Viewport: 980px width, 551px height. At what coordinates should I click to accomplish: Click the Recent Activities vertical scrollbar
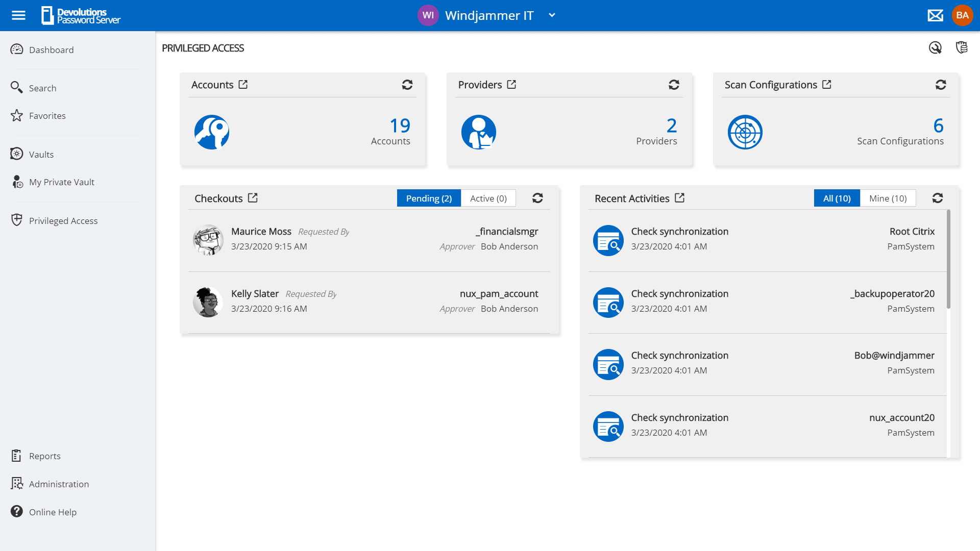[x=948, y=259]
